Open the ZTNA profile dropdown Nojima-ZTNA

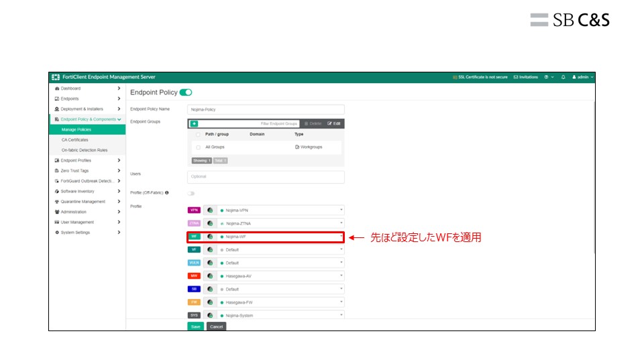[x=281, y=223]
